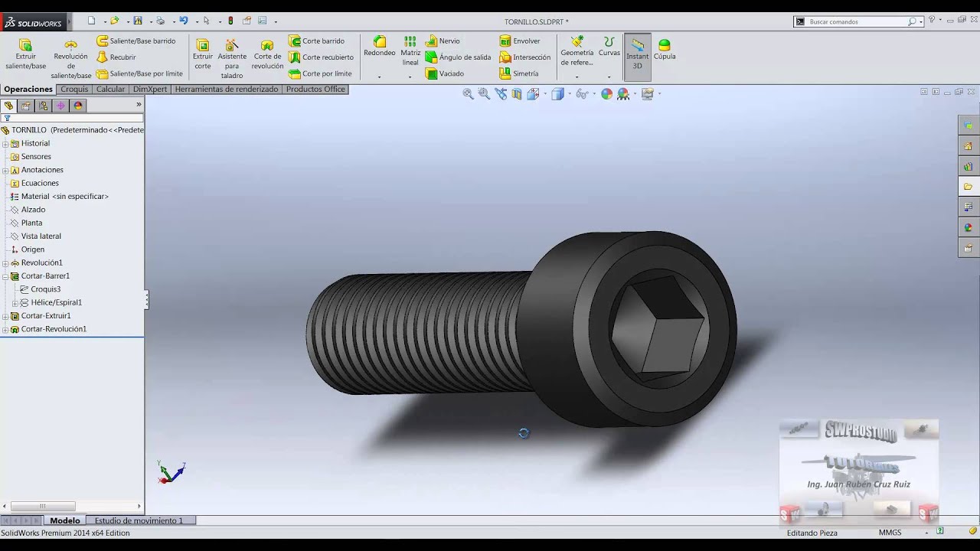This screenshot has width=980, height=551.
Task: Select Corte de revolución tool
Action: (267, 54)
